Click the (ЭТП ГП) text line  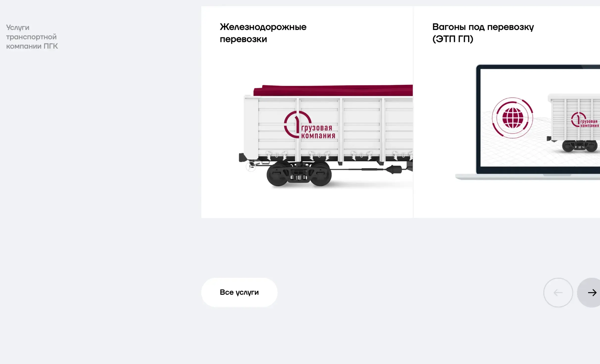[453, 39]
